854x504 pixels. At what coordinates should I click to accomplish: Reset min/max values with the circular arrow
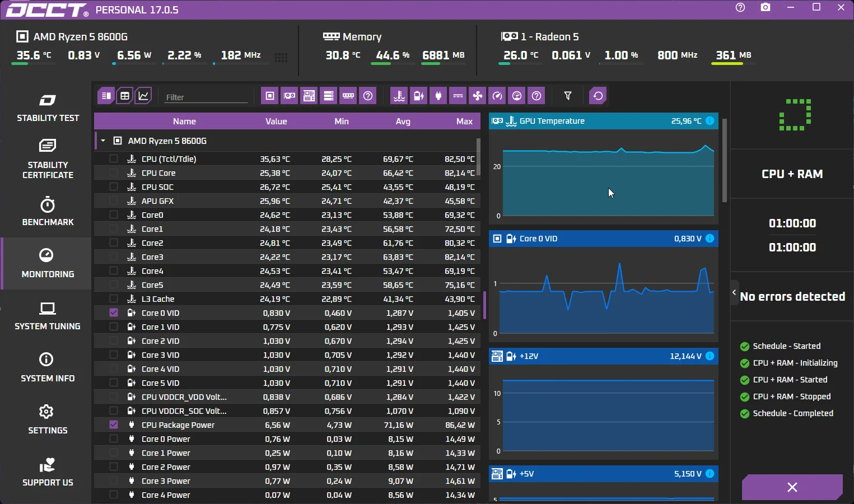(598, 96)
